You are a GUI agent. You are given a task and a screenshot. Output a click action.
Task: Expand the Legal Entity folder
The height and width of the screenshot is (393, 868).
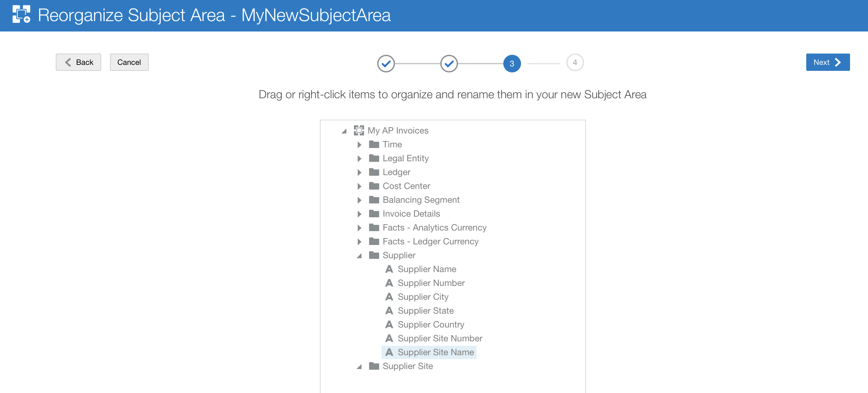(359, 159)
